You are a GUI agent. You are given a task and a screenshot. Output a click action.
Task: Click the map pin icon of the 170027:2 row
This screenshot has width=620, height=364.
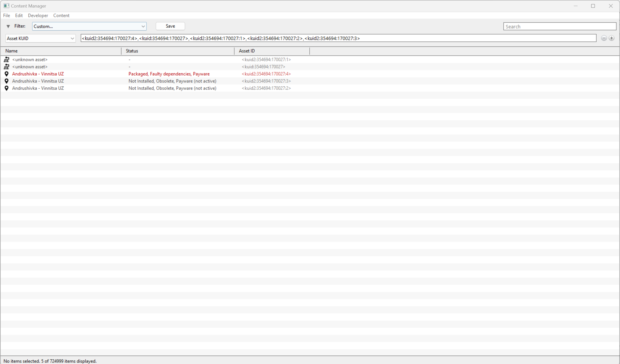point(7,88)
